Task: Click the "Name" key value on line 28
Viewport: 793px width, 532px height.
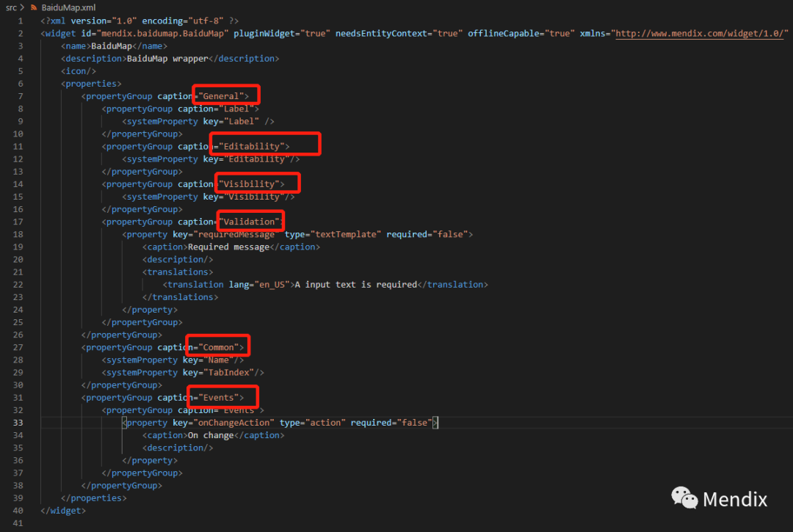Action: (218, 360)
